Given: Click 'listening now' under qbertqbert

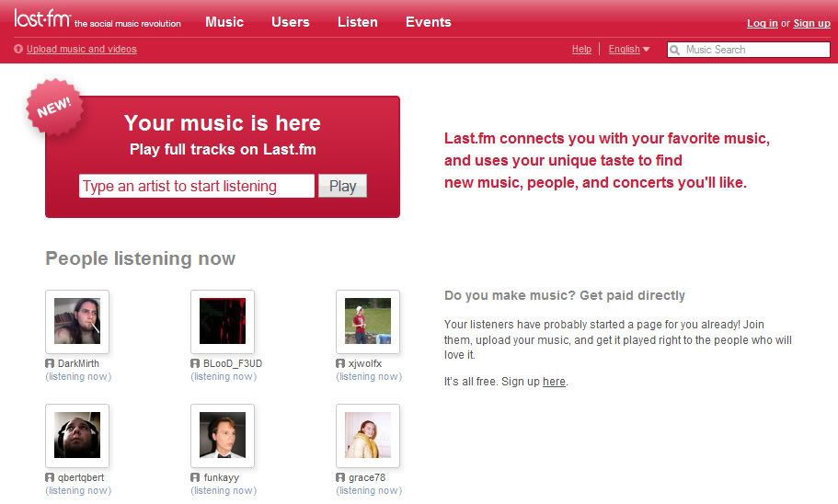Looking at the screenshot, I should coord(78,490).
